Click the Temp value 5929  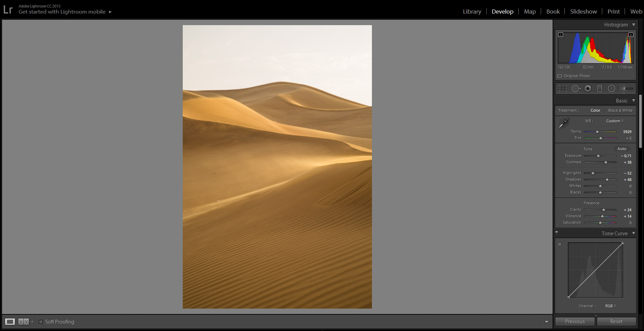pyautogui.click(x=627, y=132)
